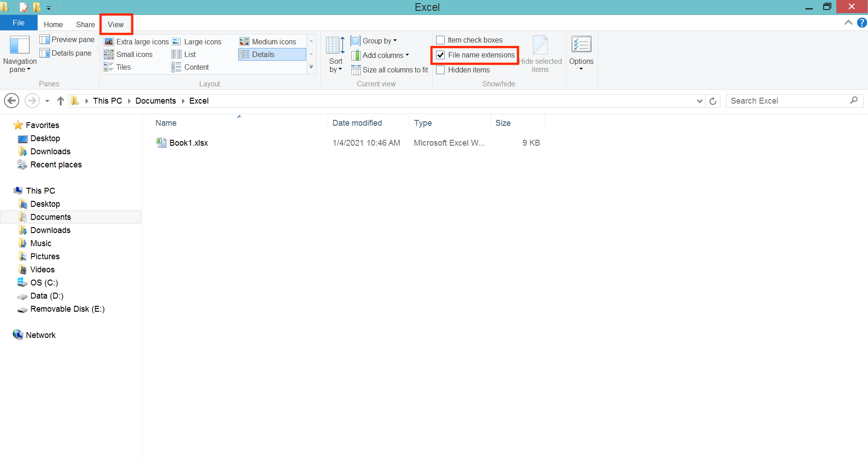
Task: Open the Add columns dropdown
Action: pyautogui.click(x=380, y=55)
